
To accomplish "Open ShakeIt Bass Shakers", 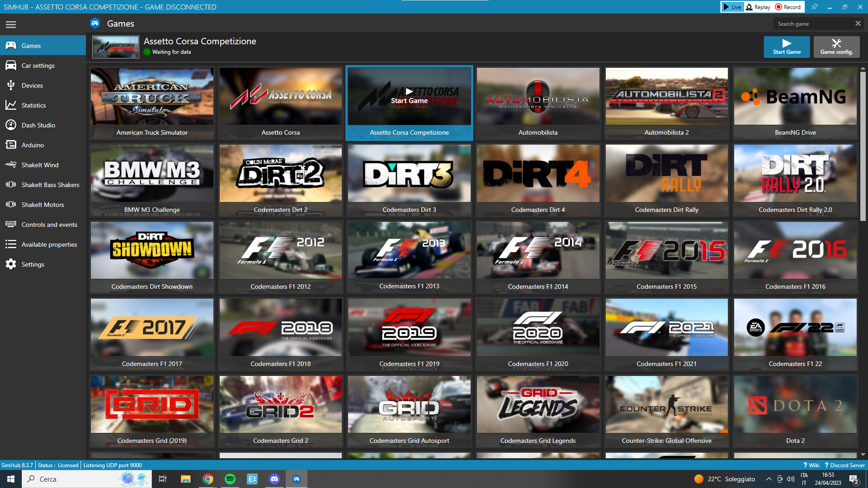I will (x=43, y=185).
